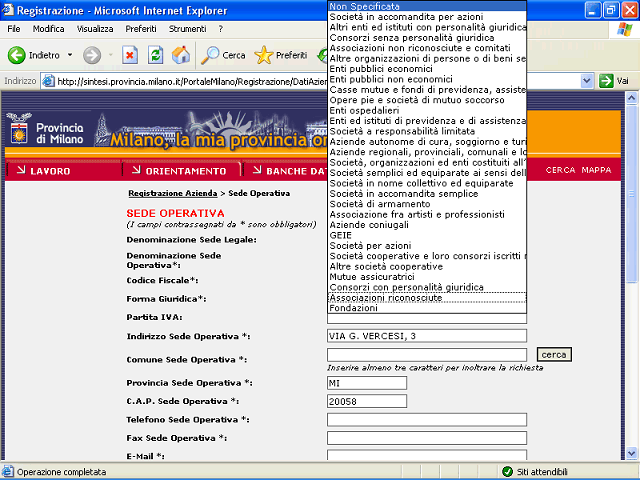Image resolution: width=640 pixels, height=480 pixels.
Task: Select 'Consorzi con personalità giuridica' option
Action: 427,287
